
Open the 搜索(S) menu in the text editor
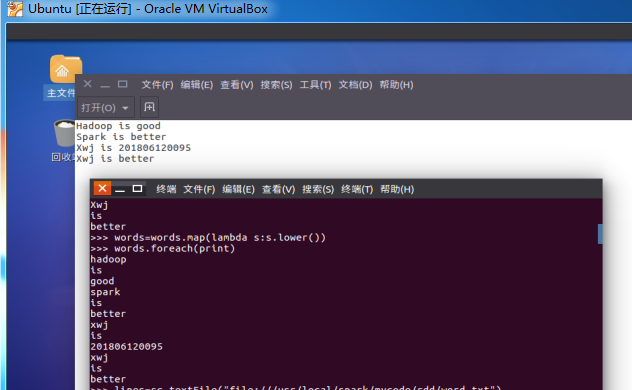276,85
